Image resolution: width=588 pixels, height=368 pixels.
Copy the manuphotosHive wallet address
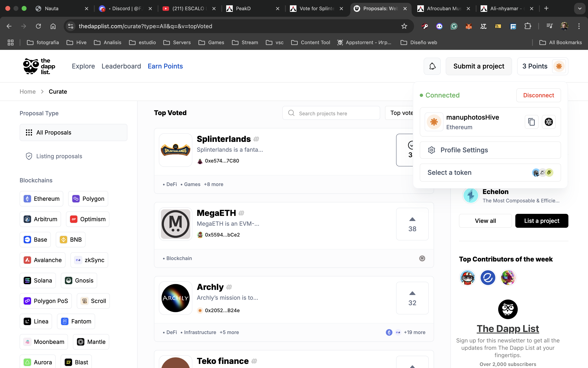[x=531, y=122]
